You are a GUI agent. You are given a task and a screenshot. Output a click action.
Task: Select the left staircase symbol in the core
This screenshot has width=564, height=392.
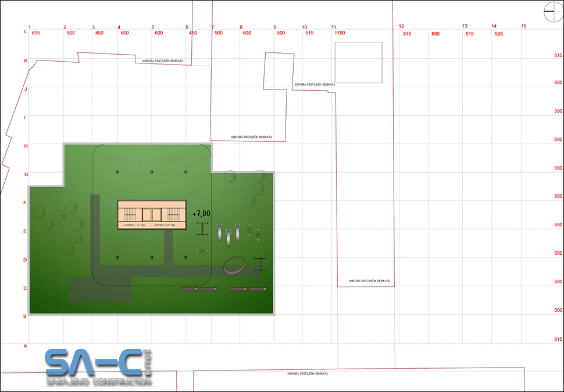click(130, 215)
